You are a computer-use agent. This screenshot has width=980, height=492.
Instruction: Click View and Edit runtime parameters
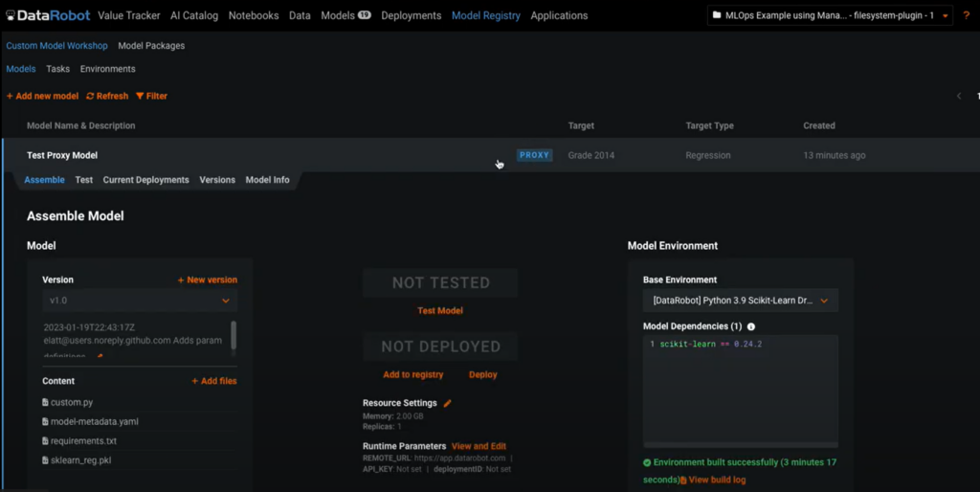[479, 446]
